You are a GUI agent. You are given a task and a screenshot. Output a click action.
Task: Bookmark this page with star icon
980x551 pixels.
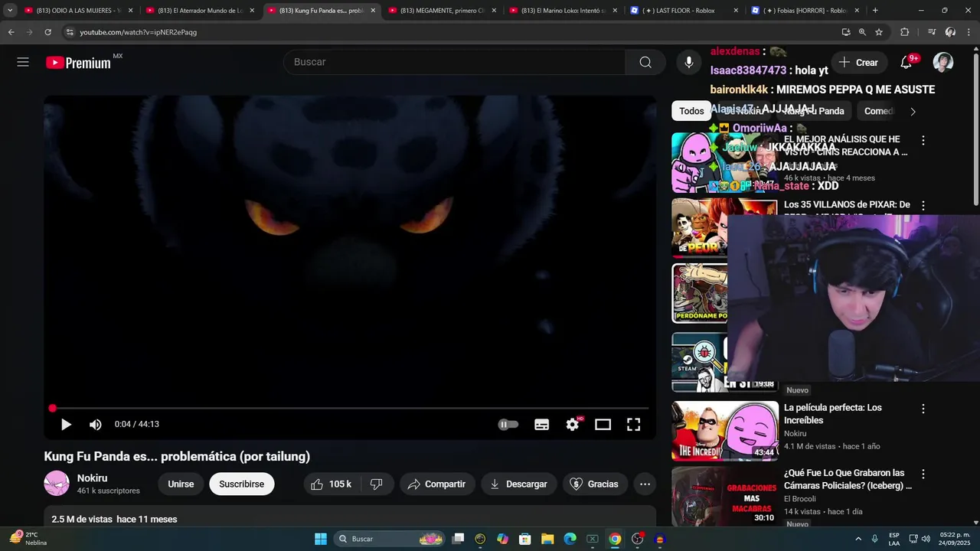pyautogui.click(x=879, y=32)
